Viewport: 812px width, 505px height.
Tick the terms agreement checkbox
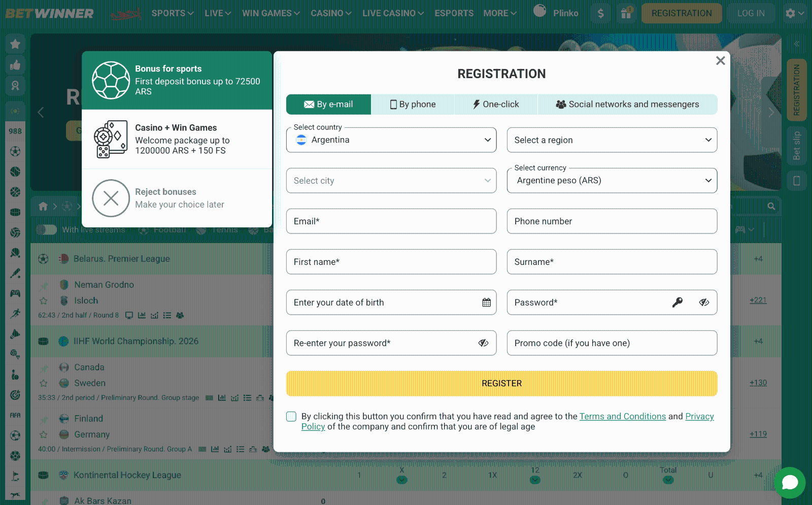(x=291, y=416)
